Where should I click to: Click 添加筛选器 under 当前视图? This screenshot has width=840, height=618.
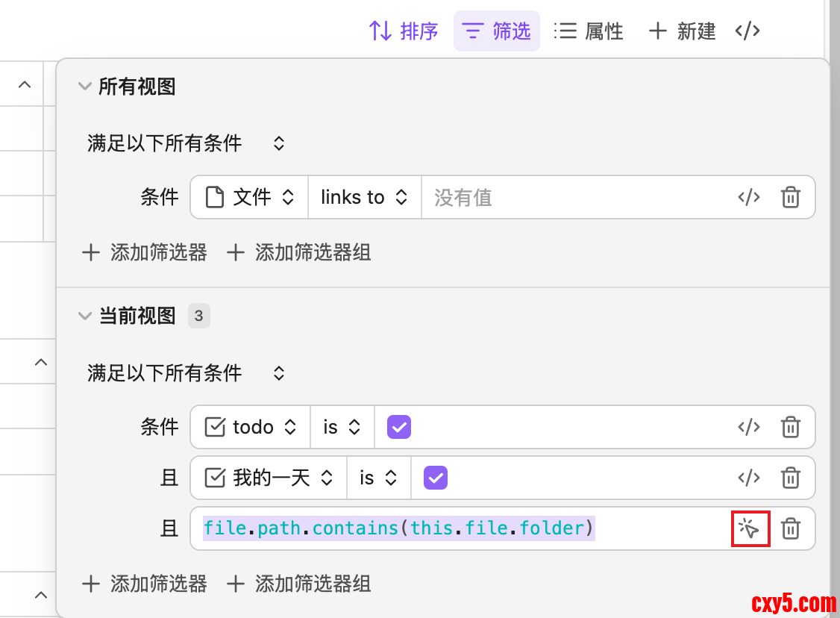coord(145,584)
